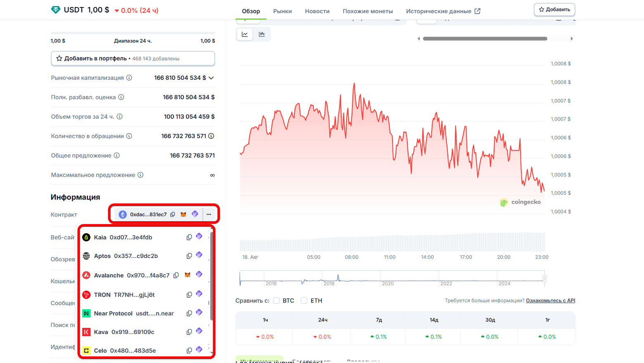Expand the market cap chevron
This screenshot has height=363, width=644.
point(211,78)
